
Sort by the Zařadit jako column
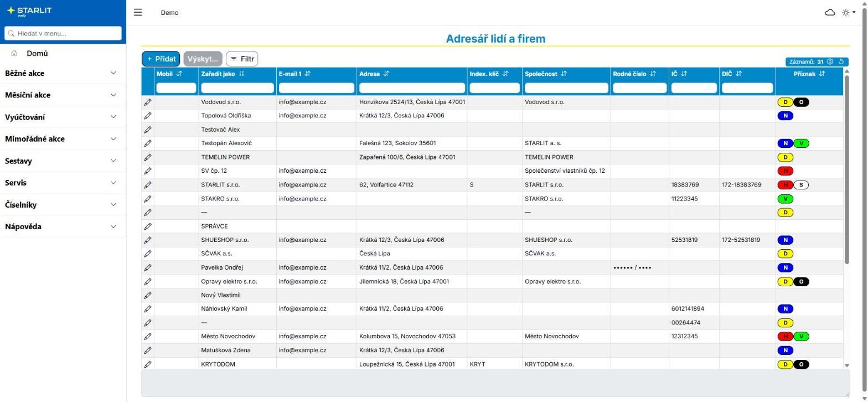241,74
